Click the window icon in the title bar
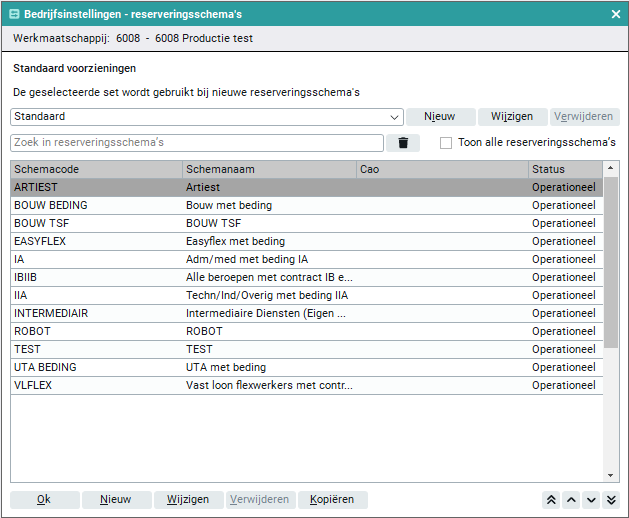Image resolution: width=629 pixels, height=518 pixels. 14,14
